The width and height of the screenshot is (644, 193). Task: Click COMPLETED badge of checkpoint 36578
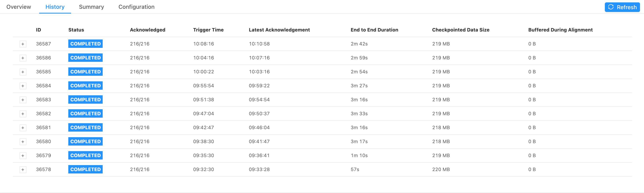pyautogui.click(x=85, y=169)
